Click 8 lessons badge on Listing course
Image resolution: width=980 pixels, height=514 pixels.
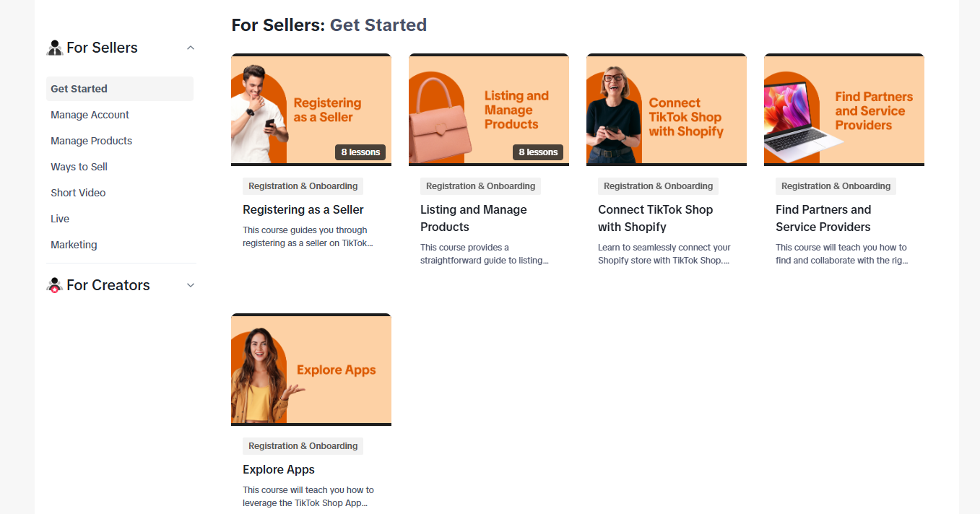point(538,152)
